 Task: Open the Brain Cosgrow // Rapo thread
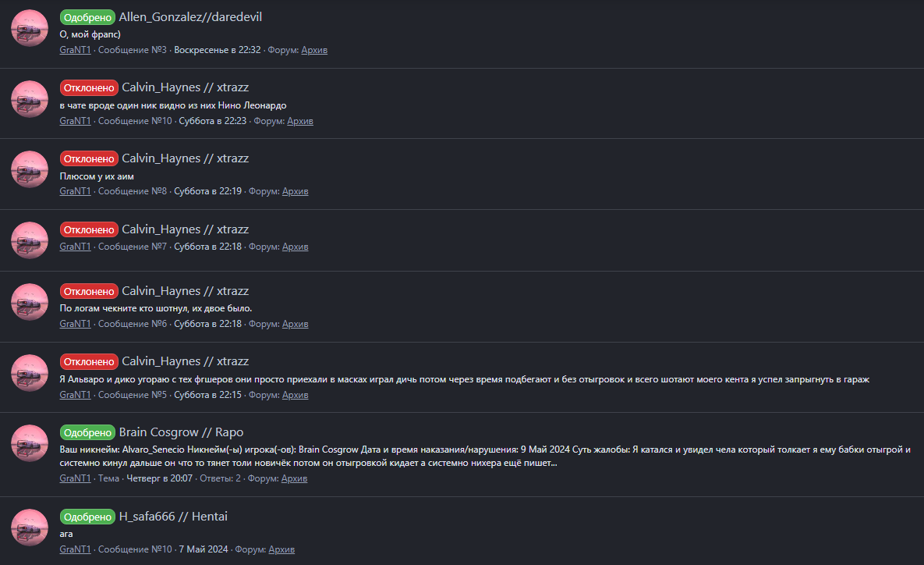click(x=181, y=432)
